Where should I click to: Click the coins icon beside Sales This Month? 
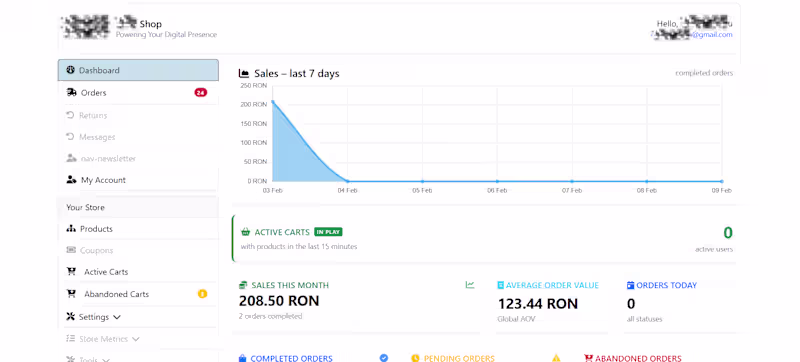click(243, 285)
